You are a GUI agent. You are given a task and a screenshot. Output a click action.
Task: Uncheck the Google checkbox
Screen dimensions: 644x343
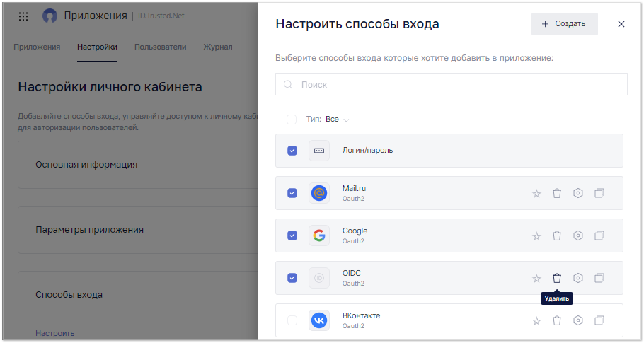point(292,236)
